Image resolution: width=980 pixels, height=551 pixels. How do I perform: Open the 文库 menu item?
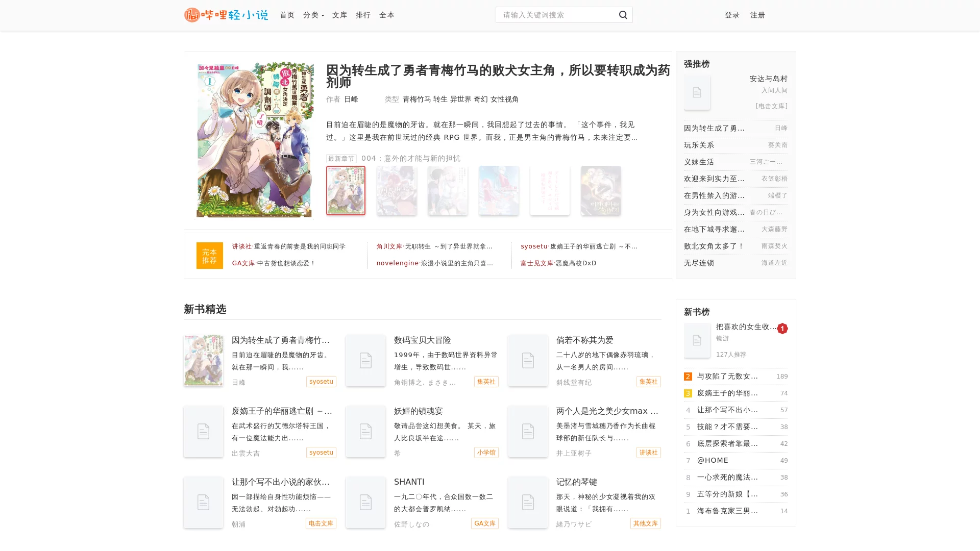(339, 15)
